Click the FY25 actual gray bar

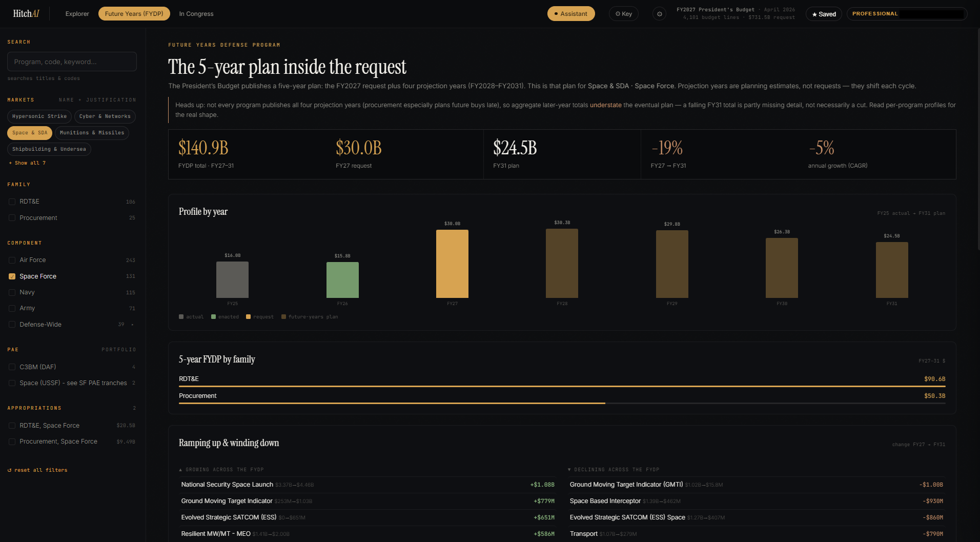tap(232, 279)
